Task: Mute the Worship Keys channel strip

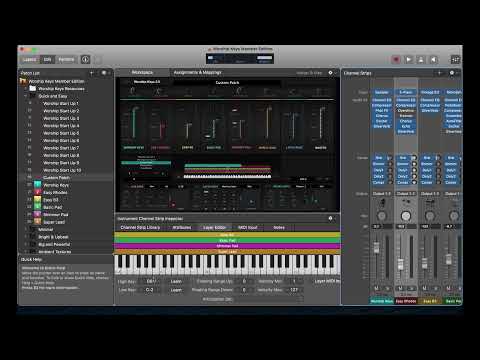Action: [x=376, y=288]
